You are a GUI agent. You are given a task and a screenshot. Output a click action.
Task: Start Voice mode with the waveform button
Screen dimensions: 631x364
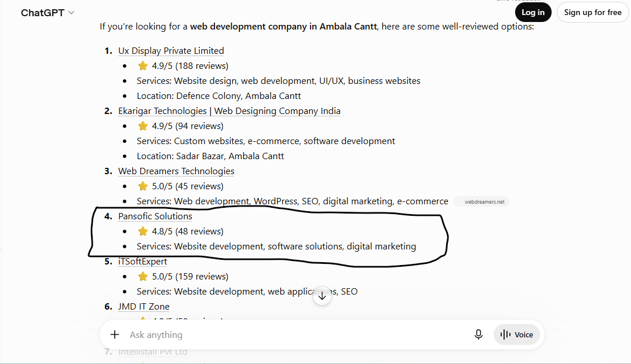pos(517,334)
